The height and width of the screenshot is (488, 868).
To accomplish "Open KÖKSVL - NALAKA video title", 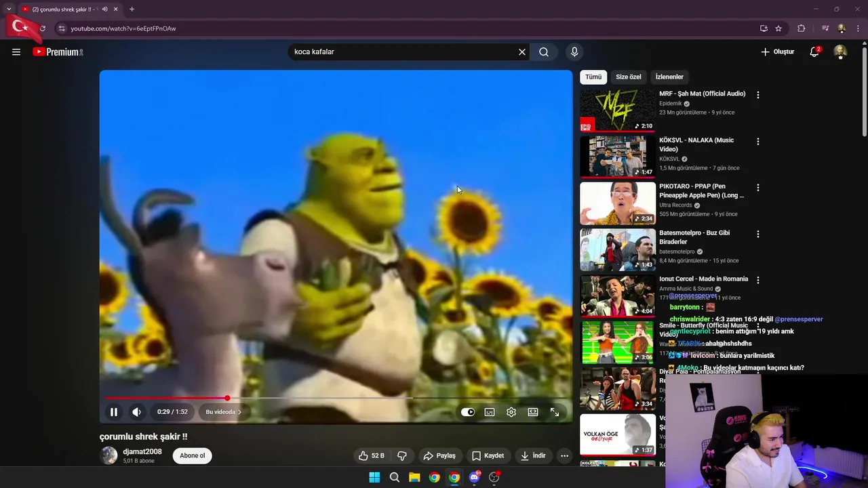I will coord(696,144).
